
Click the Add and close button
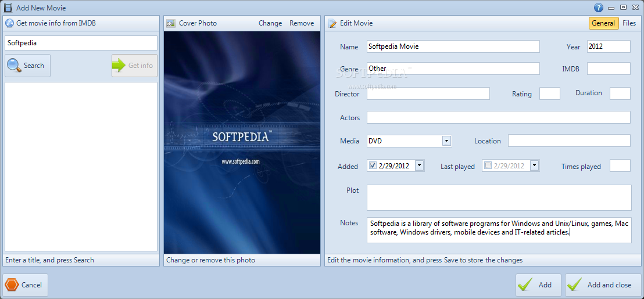[603, 285]
